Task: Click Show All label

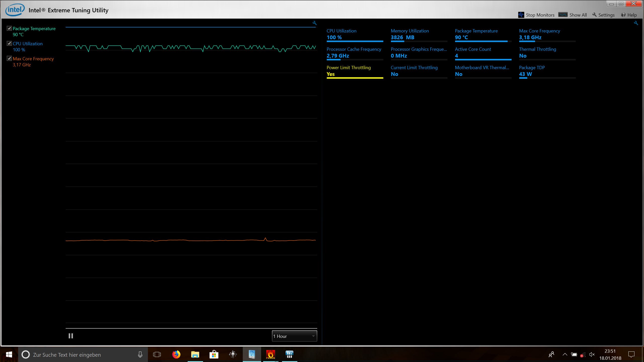Action: [578, 15]
